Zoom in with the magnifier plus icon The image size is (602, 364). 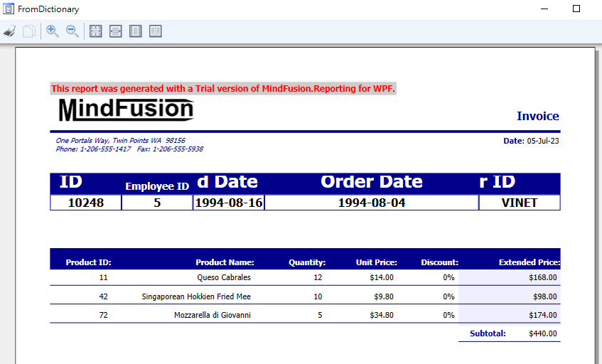53,31
